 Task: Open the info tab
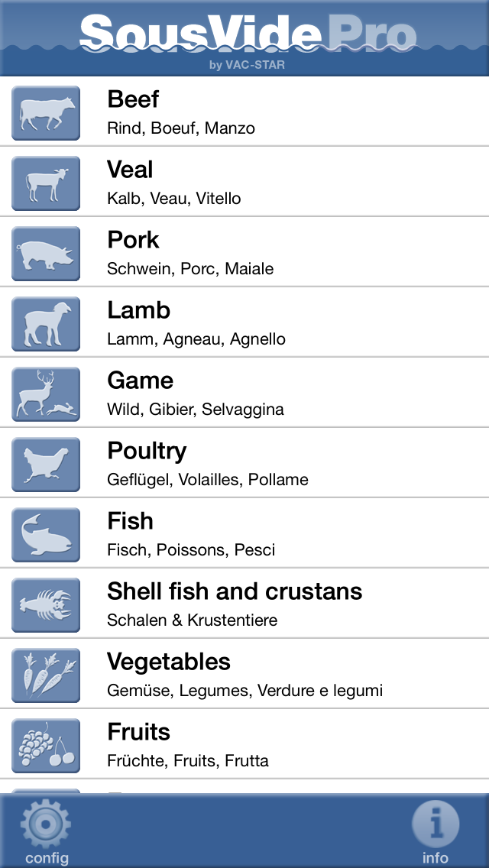point(436,833)
